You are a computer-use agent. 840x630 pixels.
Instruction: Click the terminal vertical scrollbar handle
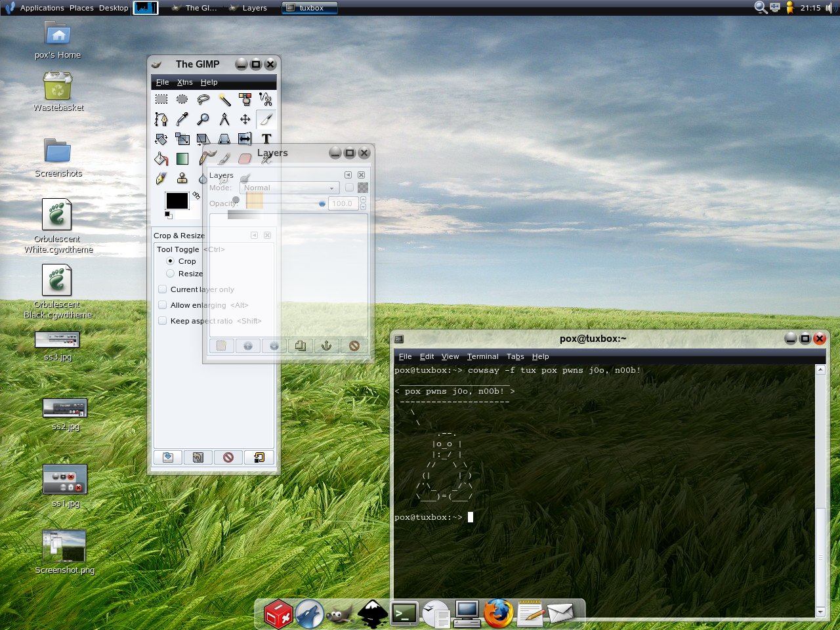820,557
